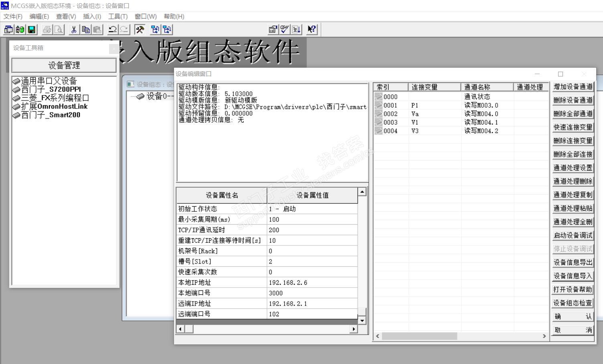
Task: Click 删除全部通道 button
Action: pos(573,114)
